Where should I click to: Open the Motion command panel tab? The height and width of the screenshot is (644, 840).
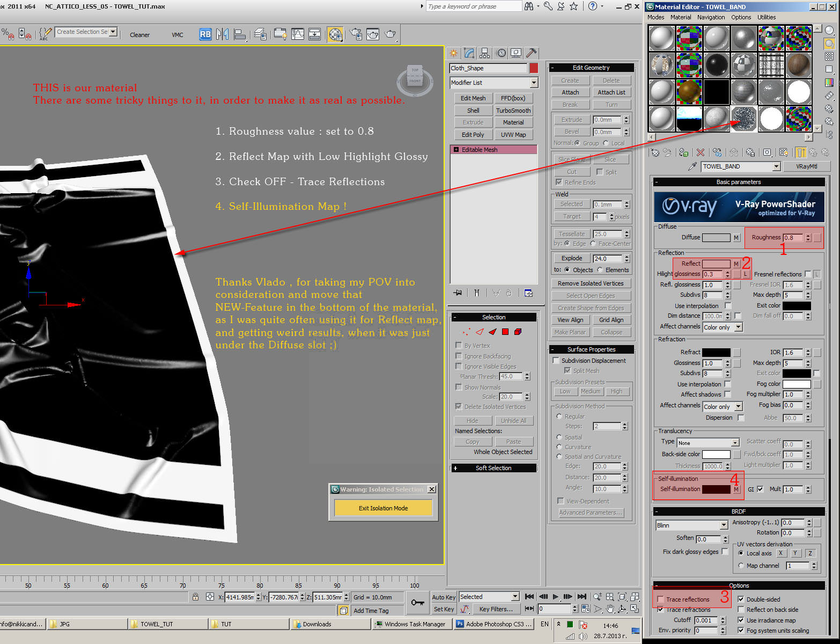click(501, 53)
